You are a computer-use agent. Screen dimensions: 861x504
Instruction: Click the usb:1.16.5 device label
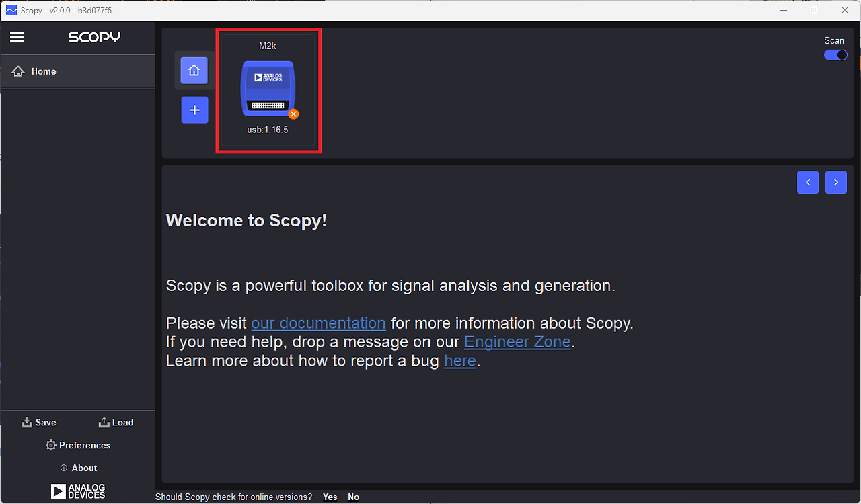coord(267,130)
